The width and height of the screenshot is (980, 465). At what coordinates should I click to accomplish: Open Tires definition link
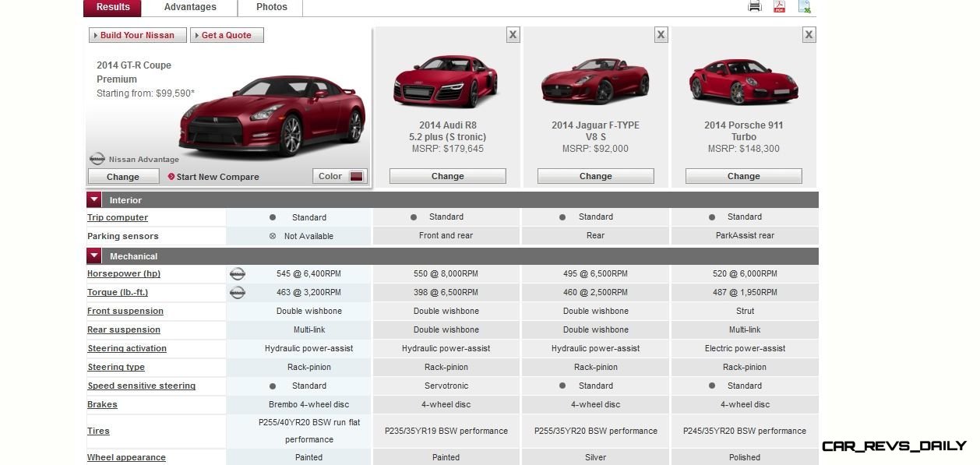[x=98, y=431]
